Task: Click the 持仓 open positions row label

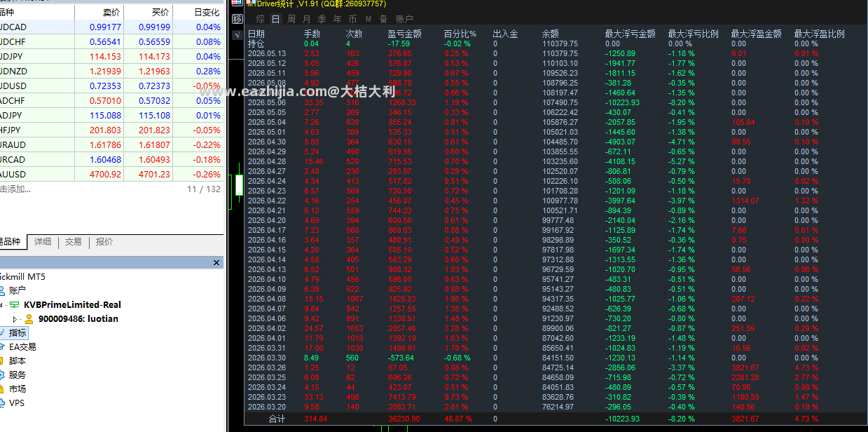Action: tap(256, 43)
